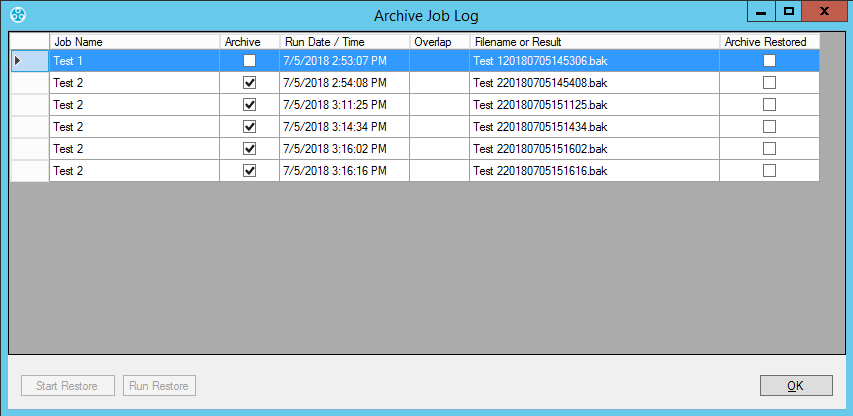Click the Filename or Result column header
Screen dimensions: 853x416
pyautogui.click(x=594, y=42)
